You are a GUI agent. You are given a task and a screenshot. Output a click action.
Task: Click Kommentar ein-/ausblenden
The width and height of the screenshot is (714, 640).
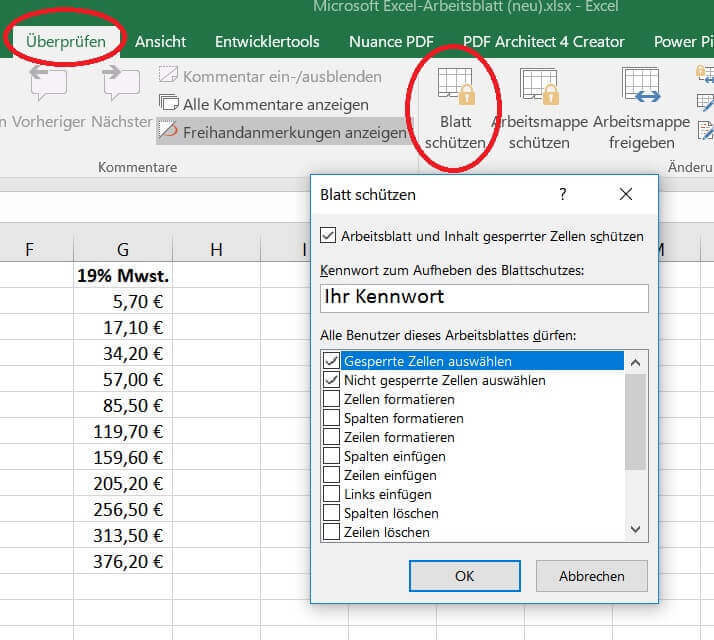[x=270, y=76]
